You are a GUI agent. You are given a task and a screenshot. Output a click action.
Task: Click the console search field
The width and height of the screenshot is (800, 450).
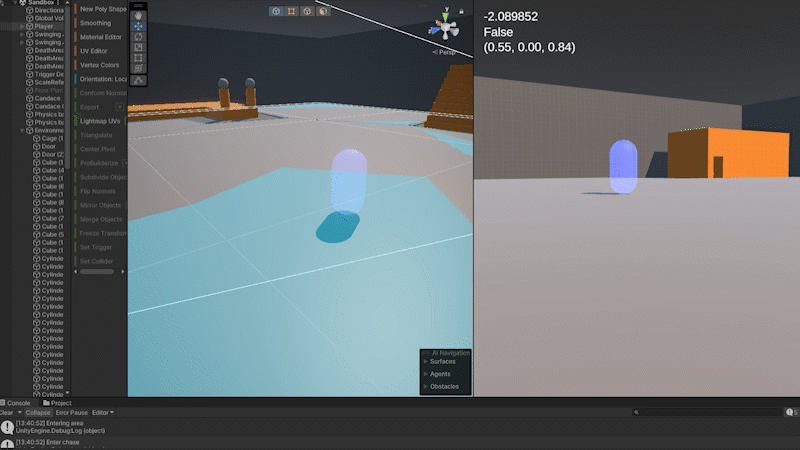coord(710,412)
